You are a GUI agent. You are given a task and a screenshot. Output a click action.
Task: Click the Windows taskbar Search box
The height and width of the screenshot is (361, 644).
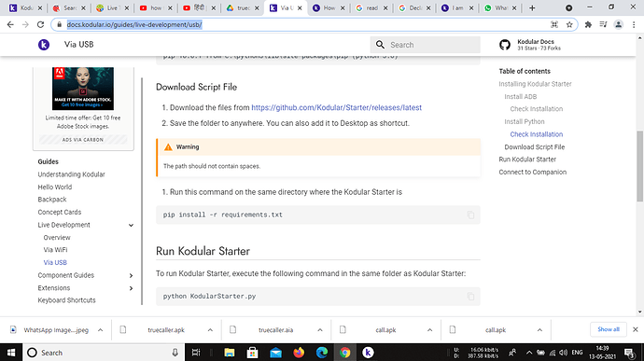103,353
